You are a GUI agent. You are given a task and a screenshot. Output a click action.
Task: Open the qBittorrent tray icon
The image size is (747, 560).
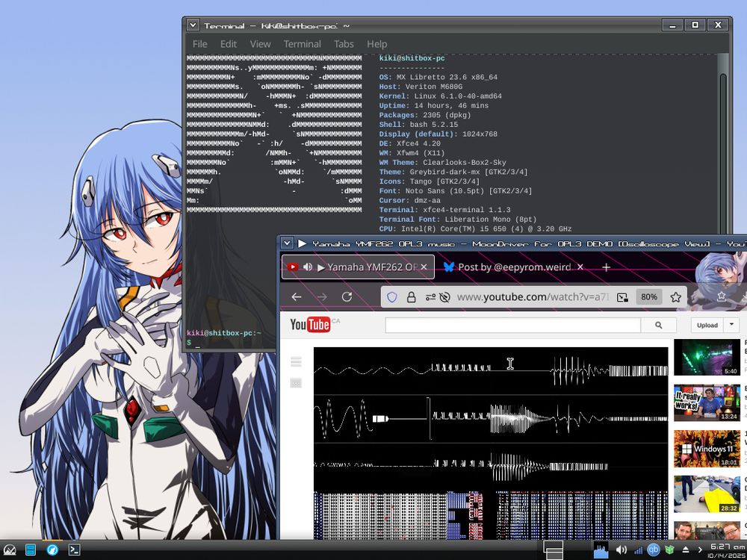point(654,550)
